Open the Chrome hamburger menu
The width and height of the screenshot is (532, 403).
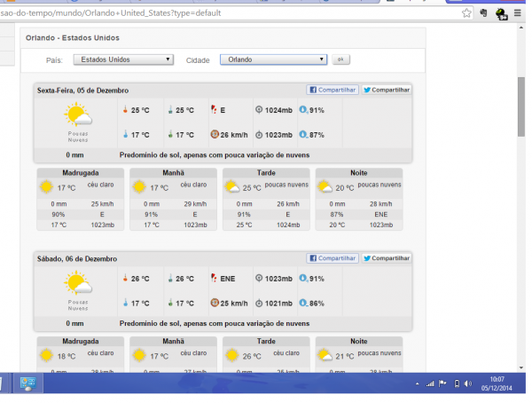519,13
